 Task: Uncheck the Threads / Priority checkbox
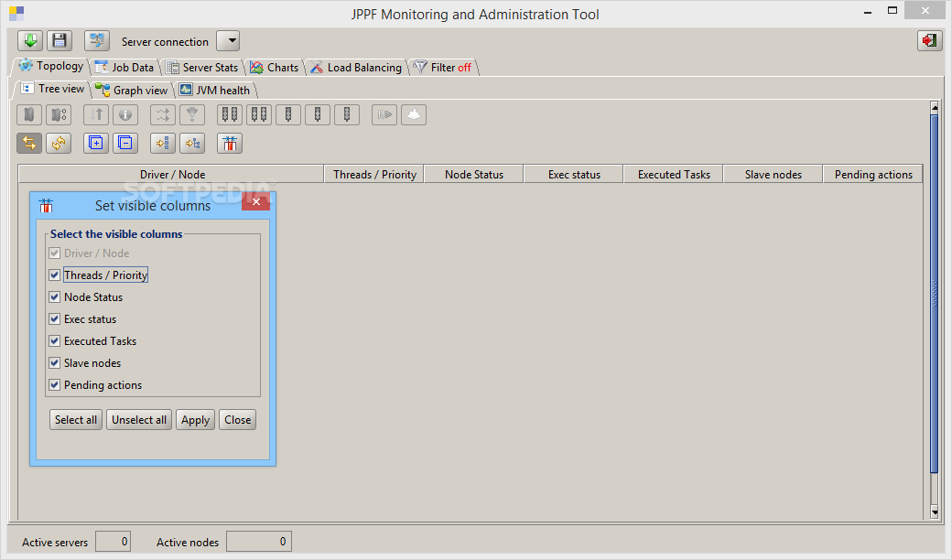click(x=55, y=275)
